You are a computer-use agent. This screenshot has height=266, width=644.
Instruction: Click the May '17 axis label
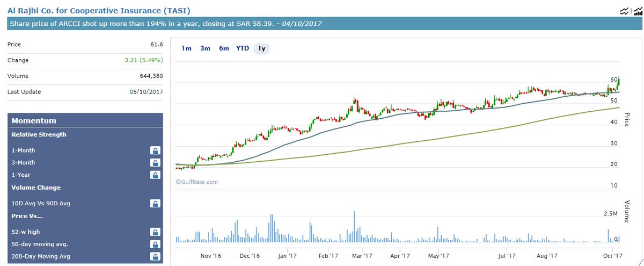pos(438,256)
